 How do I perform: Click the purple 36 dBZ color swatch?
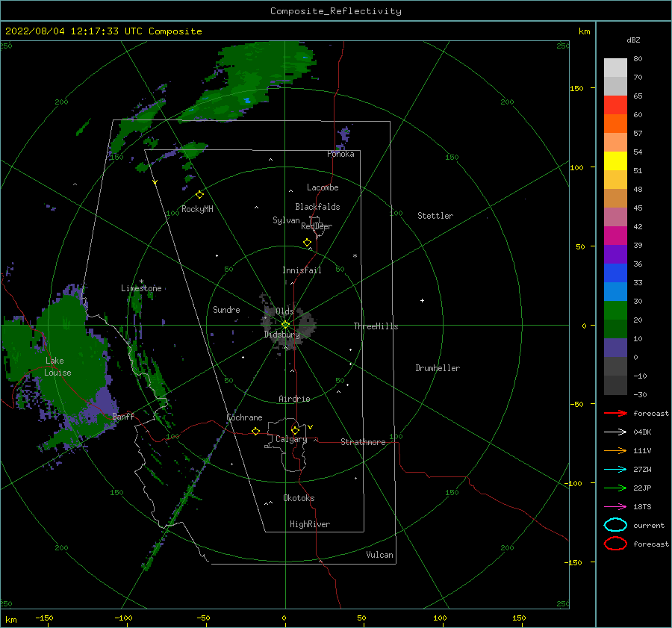point(615,254)
